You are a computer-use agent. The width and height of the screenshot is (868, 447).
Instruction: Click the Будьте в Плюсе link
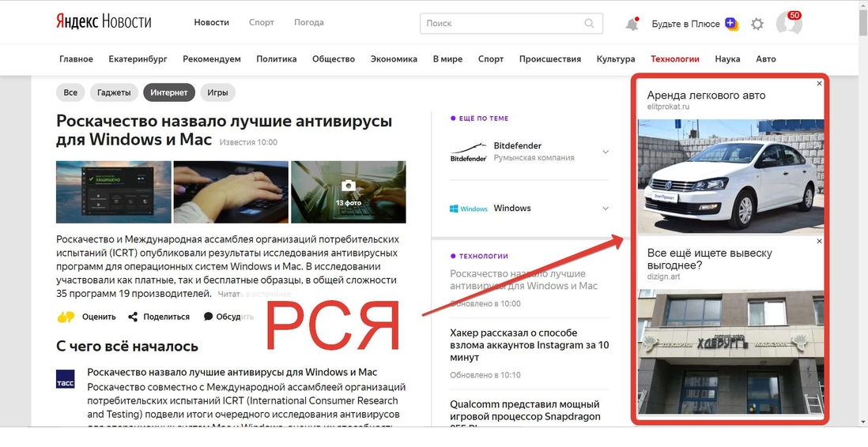[x=686, y=24]
